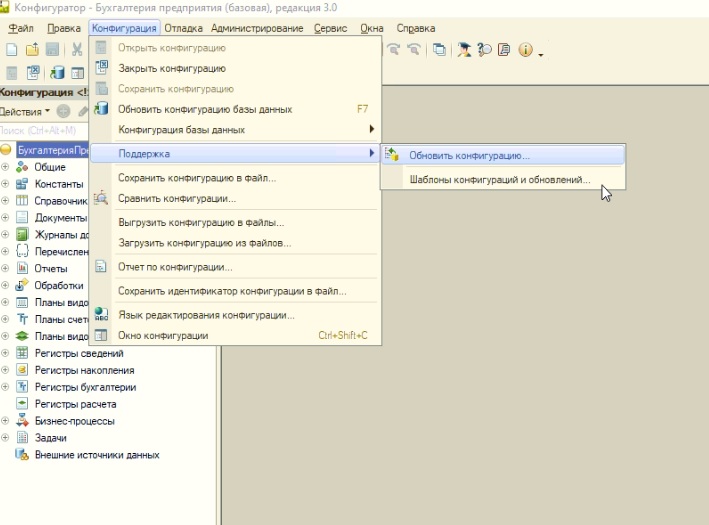The height and width of the screenshot is (525, 709).
Task: Select the Планы счетов tree item
Action: click(x=61, y=319)
